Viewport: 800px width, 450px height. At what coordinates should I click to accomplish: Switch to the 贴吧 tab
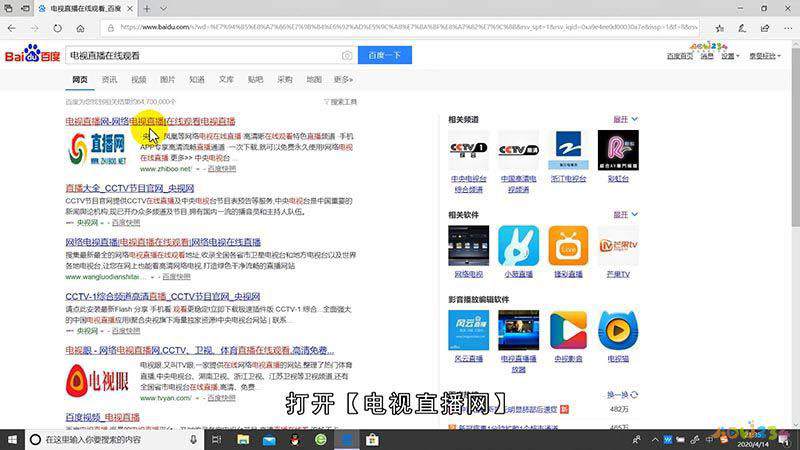(255, 80)
